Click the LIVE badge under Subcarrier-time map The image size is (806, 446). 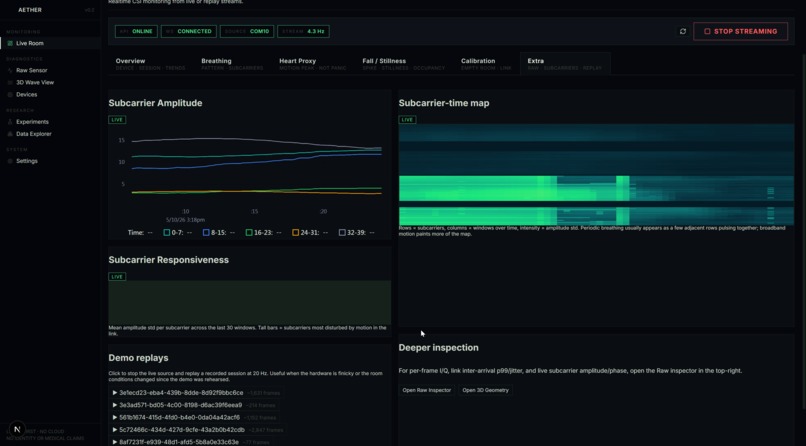[x=407, y=120]
